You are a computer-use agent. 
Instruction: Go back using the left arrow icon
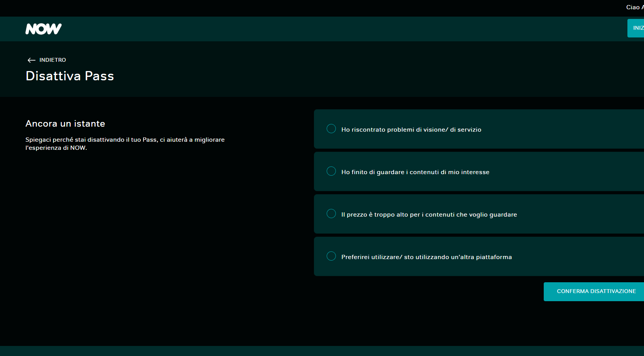click(x=32, y=60)
